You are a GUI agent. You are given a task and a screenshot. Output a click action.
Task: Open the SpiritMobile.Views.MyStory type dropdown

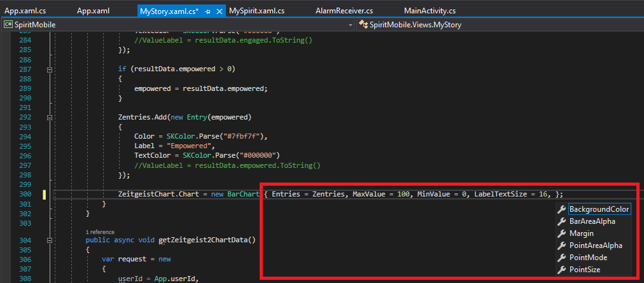(x=500, y=25)
